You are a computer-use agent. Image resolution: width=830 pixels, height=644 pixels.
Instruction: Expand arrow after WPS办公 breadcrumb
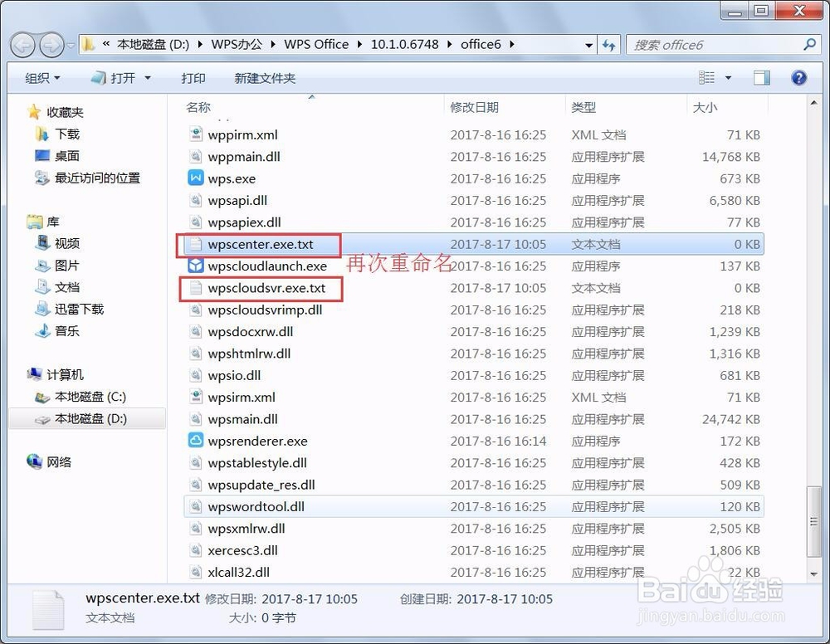tap(274, 45)
